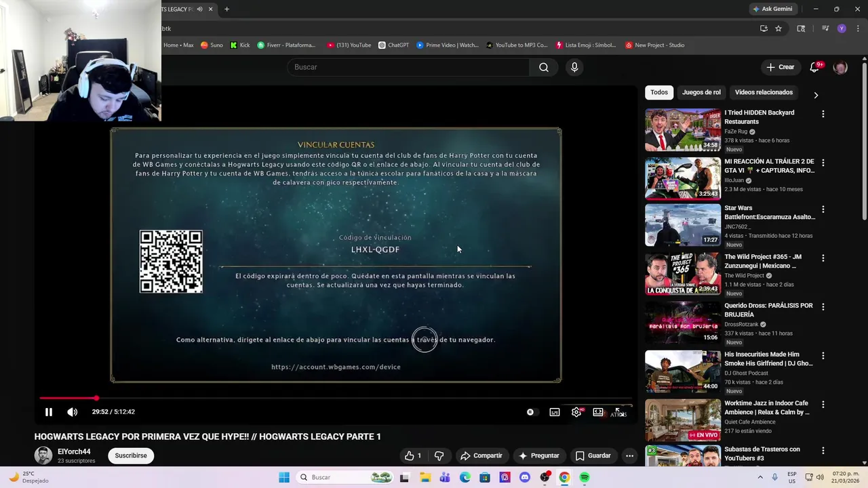Open the Crear menu

pyautogui.click(x=780, y=67)
